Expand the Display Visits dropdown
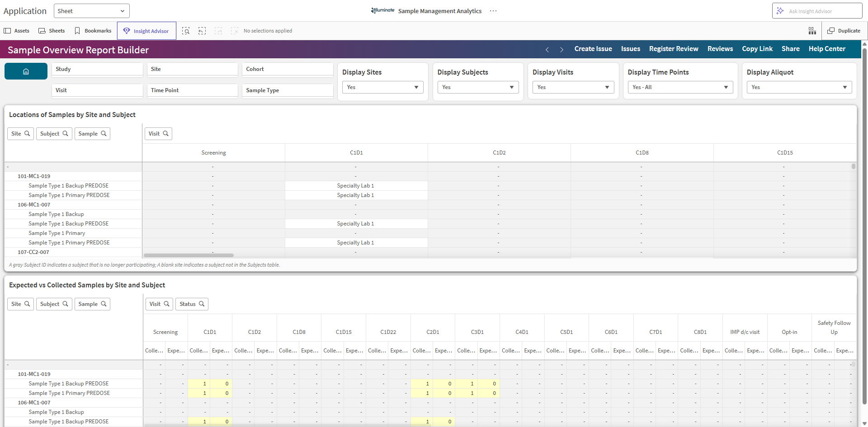The height and width of the screenshot is (427, 868). (573, 87)
